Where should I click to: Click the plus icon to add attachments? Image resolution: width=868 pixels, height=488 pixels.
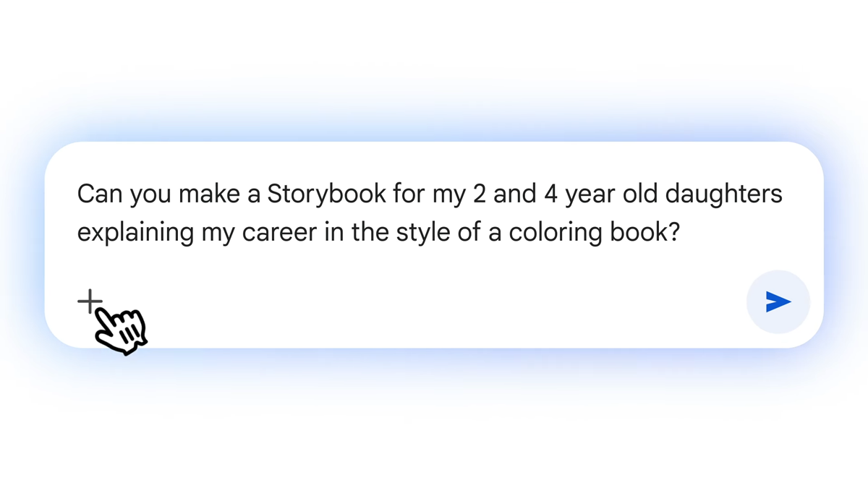pyautogui.click(x=88, y=301)
